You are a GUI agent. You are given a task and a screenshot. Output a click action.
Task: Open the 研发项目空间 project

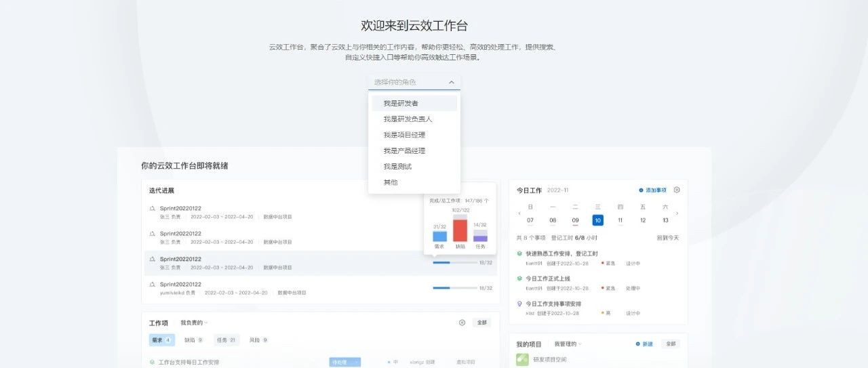tap(550, 360)
